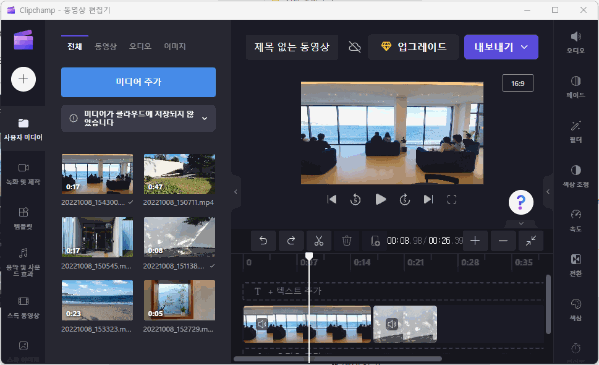
Task: Change the 16:9 aspect ratio
Action: [x=518, y=83]
